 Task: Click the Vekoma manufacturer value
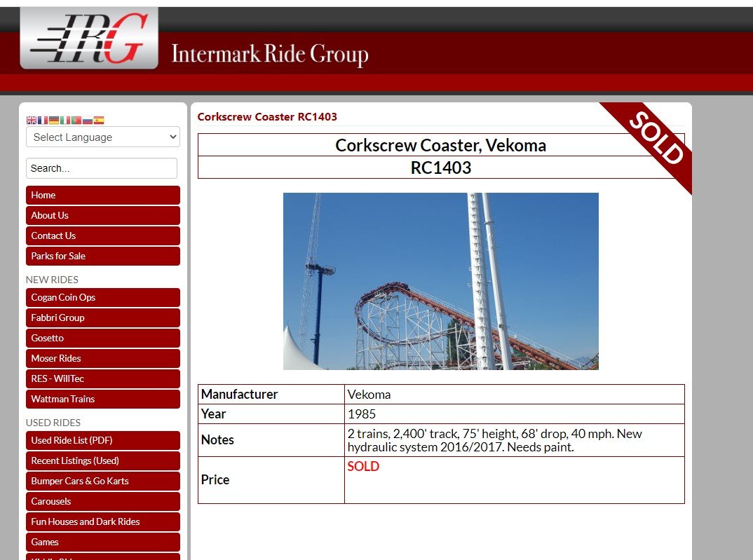pyautogui.click(x=369, y=395)
